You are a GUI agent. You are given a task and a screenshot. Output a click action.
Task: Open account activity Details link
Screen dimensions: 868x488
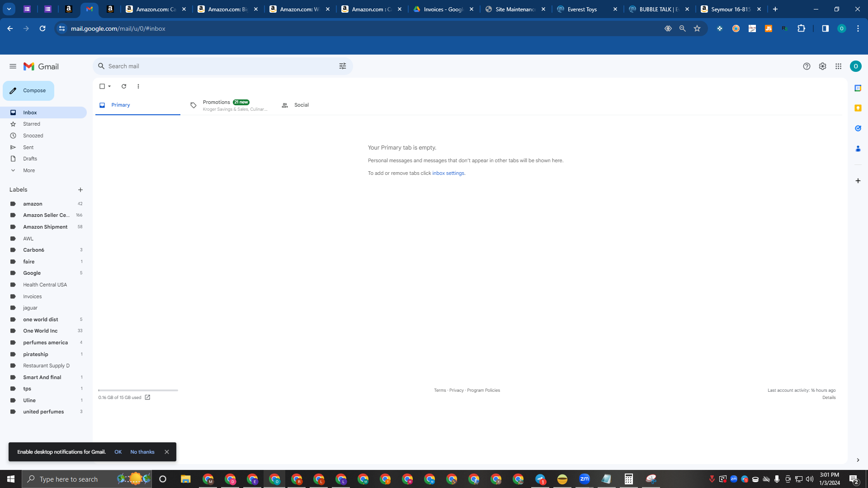coord(829,398)
